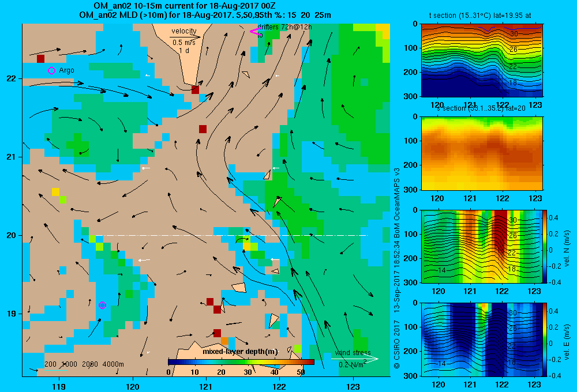Select the mixed-layer depth colorbar

241,362
